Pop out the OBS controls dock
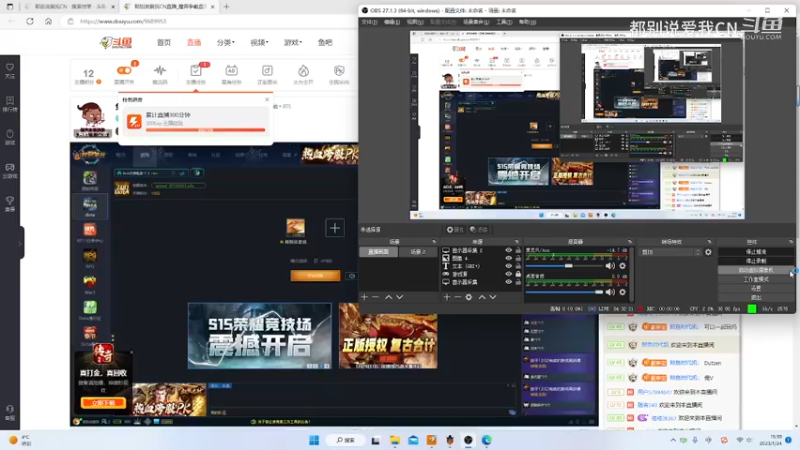 [x=791, y=242]
